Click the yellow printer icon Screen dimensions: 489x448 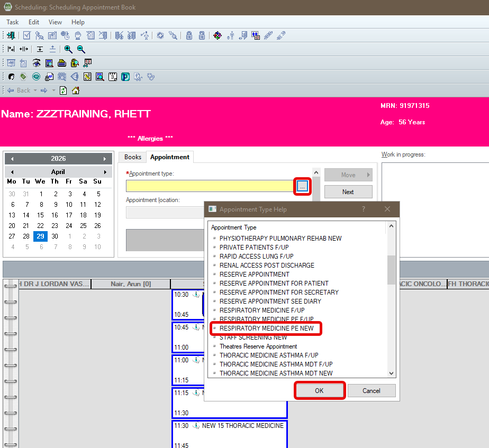pyautogui.click(x=61, y=63)
